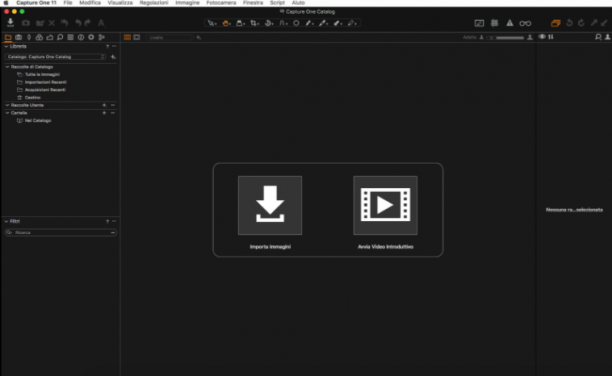Toggle the Exposure warning triangle
612x376 pixels.
tap(510, 23)
